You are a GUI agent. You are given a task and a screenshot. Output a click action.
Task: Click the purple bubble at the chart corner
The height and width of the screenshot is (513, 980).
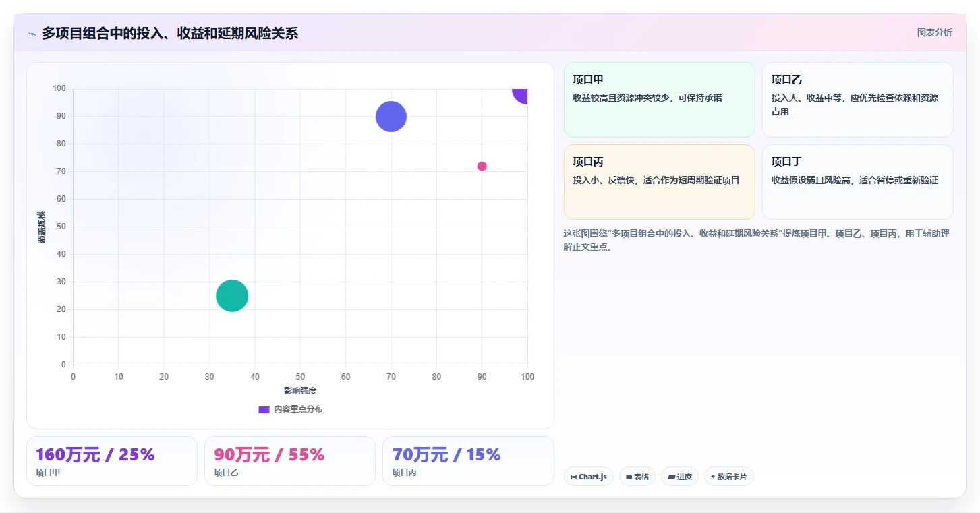[521, 94]
